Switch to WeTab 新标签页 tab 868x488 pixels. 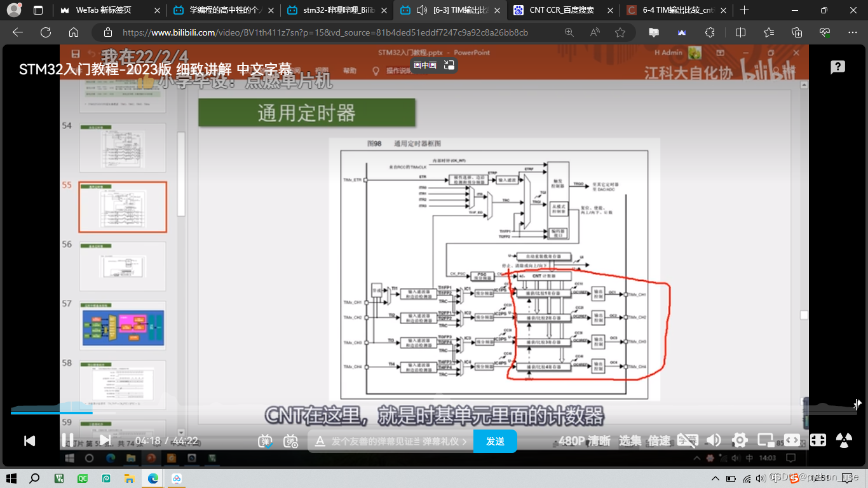[x=110, y=10]
